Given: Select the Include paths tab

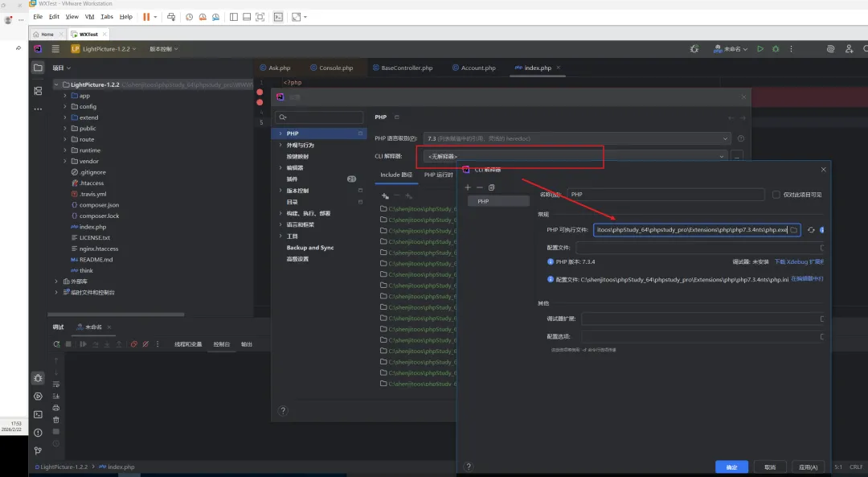Looking at the screenshot, I should [395, 175].
